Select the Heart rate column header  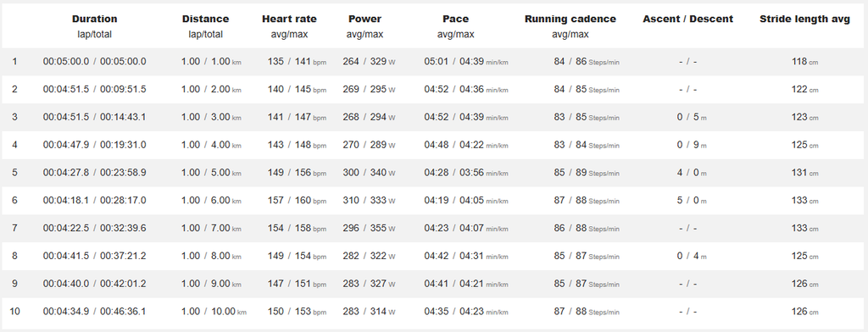pos(290,19)
